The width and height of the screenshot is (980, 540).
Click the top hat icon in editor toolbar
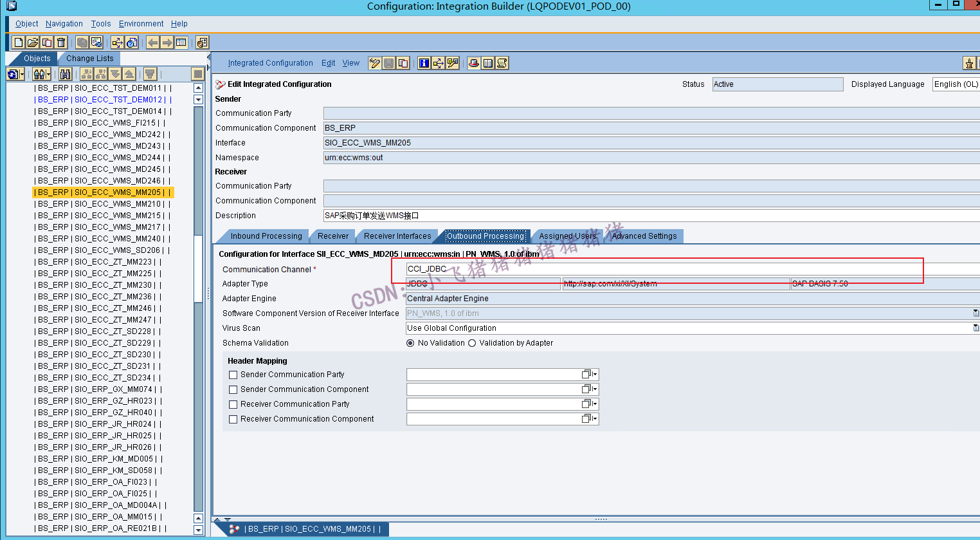[x=474, y=63]
